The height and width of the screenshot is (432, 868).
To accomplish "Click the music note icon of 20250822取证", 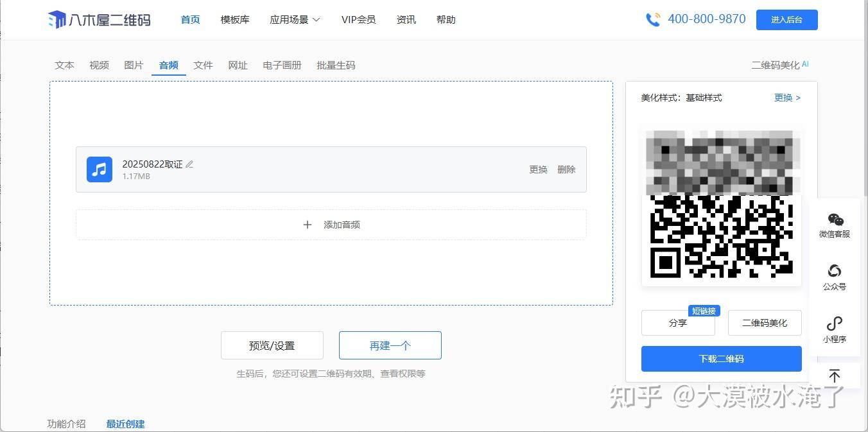I will coord(100,169).
